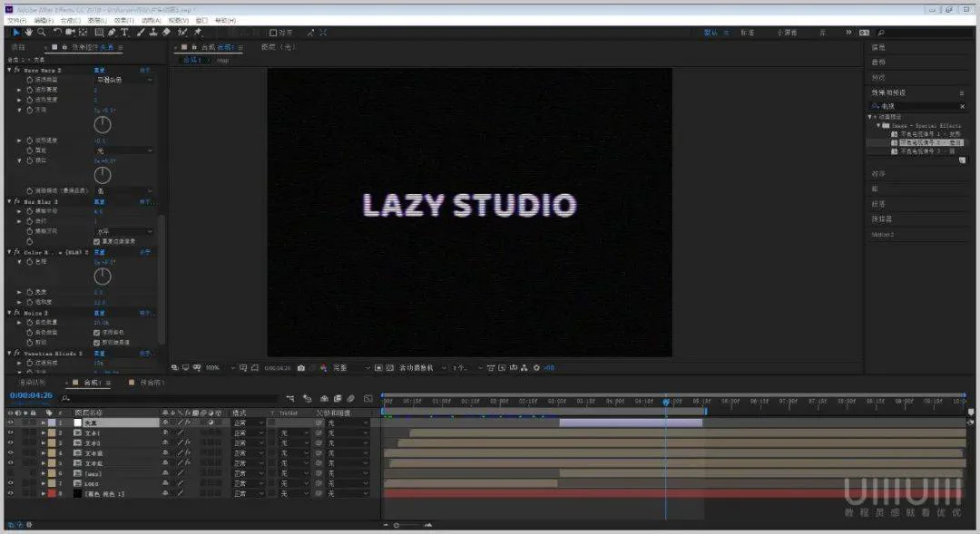Select the Clone Stamp tool
Screen dimensions: 980x534
click(153, 33)
